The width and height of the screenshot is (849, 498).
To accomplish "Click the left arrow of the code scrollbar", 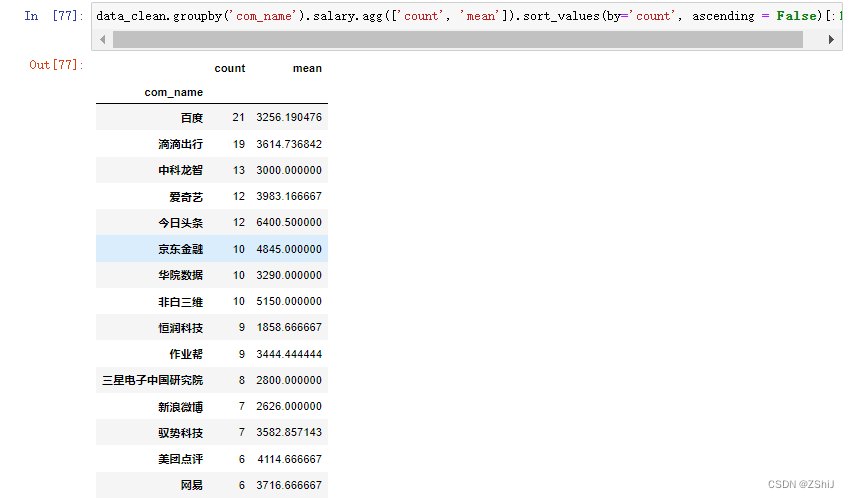I will tap(103, 40).
